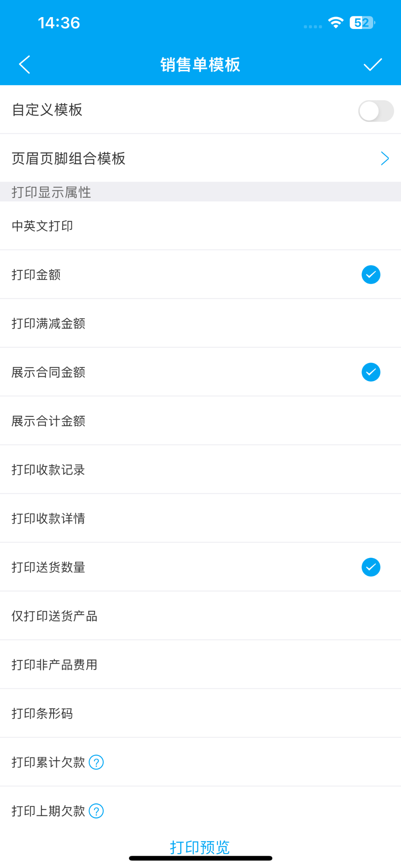Uncheck the 展示合同金额 checkmark
The image size is (401, 868).
click(371, 372)
